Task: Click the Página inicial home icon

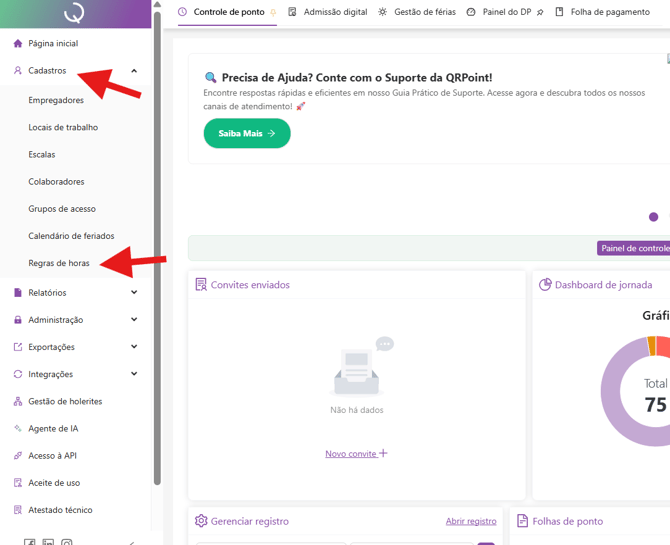Action: [x=18, y=44]
